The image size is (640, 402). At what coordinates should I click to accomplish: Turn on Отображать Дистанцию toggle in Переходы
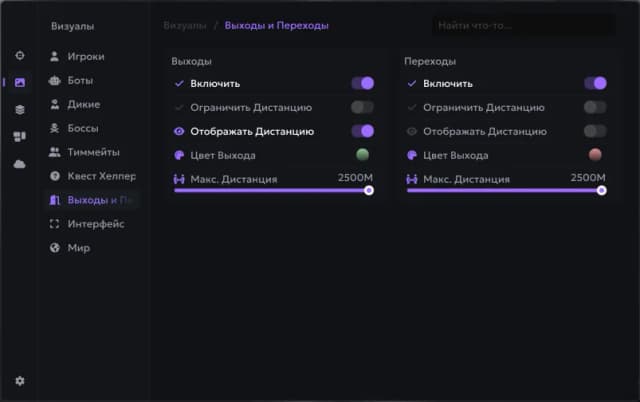tap(595, 131)
